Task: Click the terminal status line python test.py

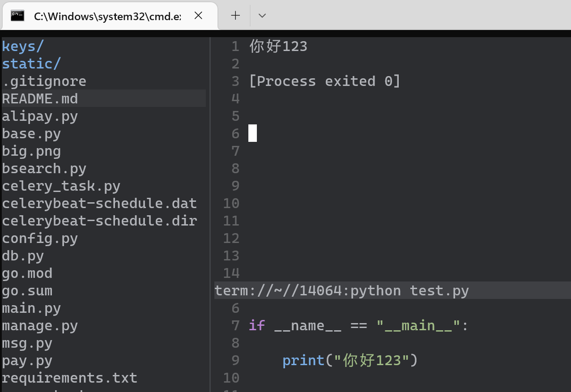Action: [342, 291]
